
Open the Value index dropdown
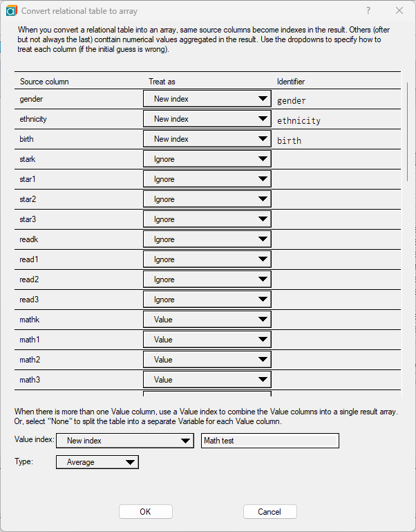125,441
